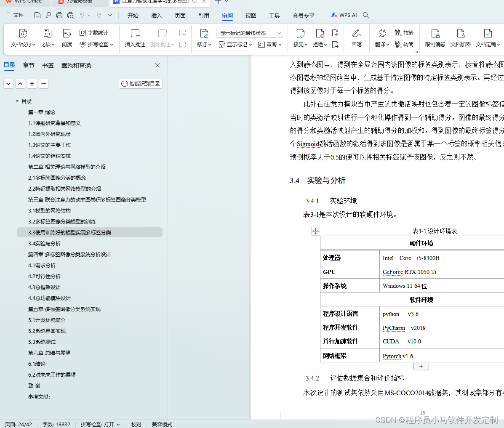Open the 显示标记的最终状态 dropdown
This screenshot has width=504, height=428.
tap(250, 32)
